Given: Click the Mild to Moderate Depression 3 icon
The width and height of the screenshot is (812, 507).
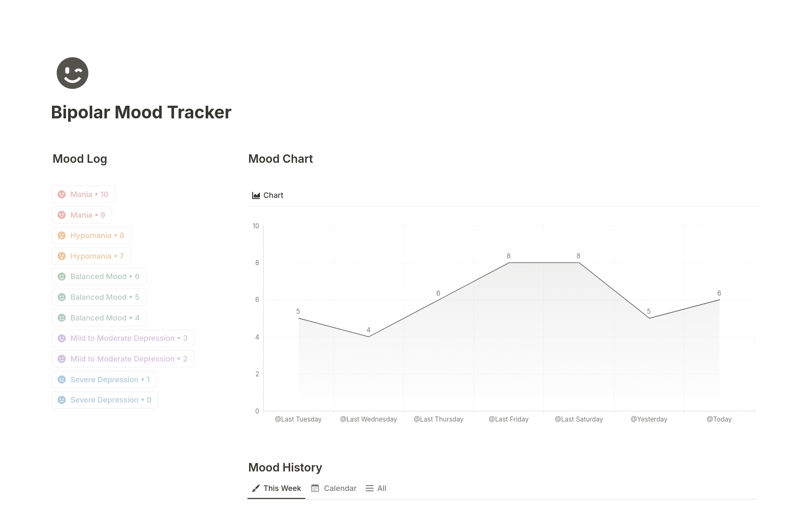Looking at the screenshot, I should click(62, 338).
